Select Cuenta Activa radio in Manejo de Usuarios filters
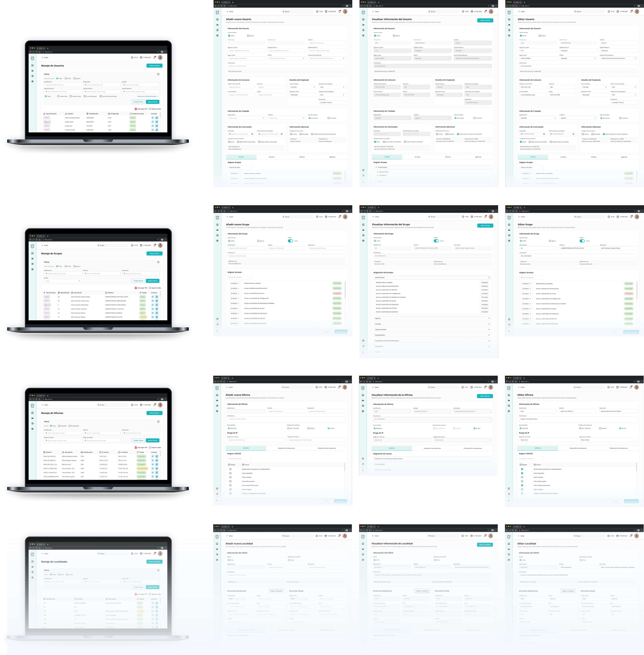Viewport: 644px width, 655px height. (x=58, y=96)
